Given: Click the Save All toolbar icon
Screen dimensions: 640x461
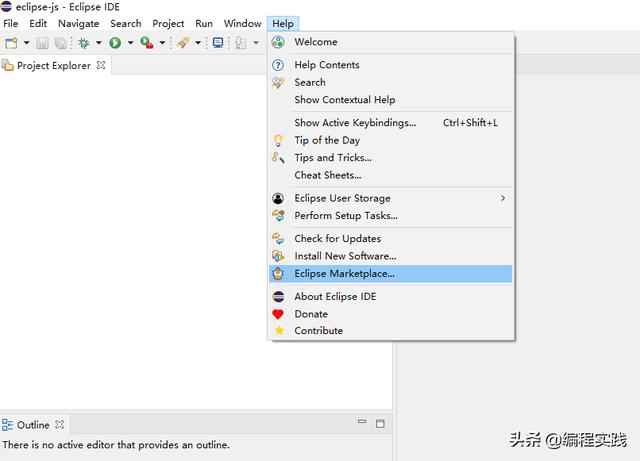Looking at the screenshot, I should pos(61,43).
